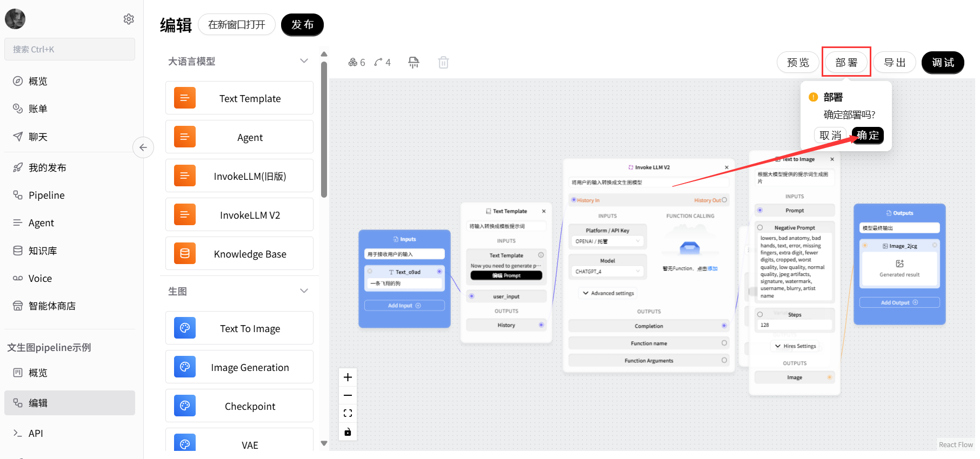
Task: Open Pipeline in the left sidebar
Action: click(46, 195)
